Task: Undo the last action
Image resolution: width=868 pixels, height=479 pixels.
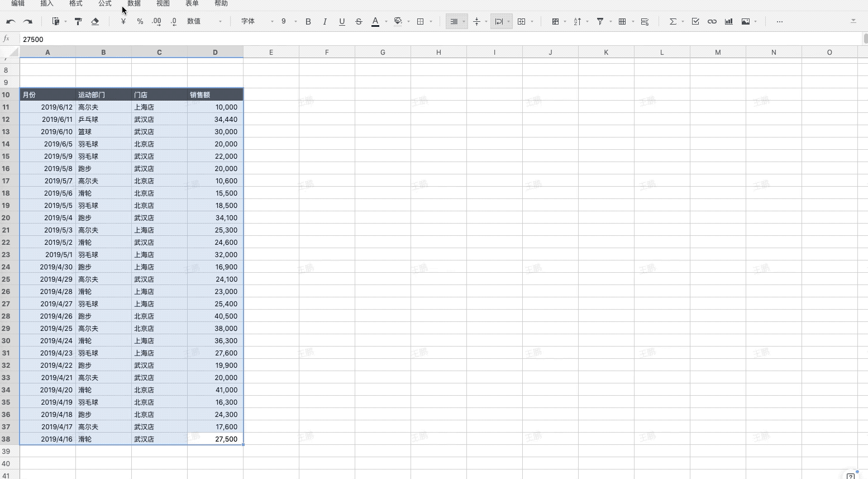Action: click(x=11, y=22)
